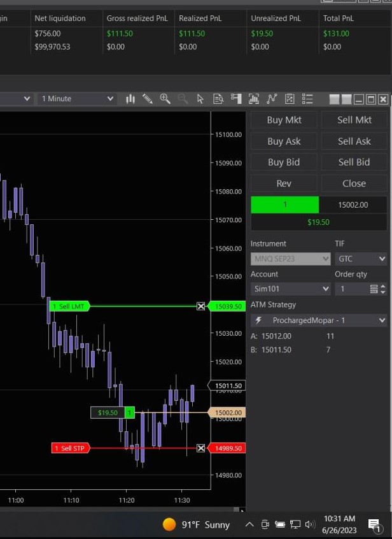Click the Buy Mkt button
This screenshot has width=392, height=539.
(x=284, y=120)
